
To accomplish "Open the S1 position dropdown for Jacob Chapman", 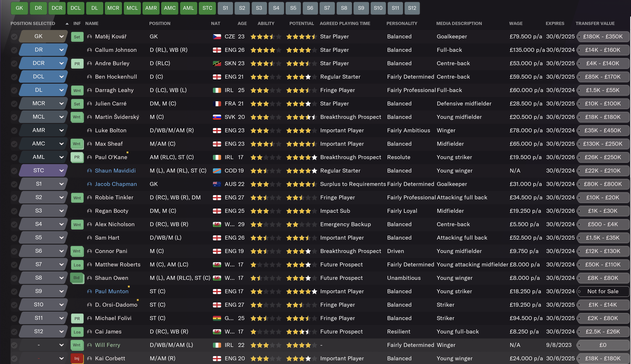I will point(43,184).
